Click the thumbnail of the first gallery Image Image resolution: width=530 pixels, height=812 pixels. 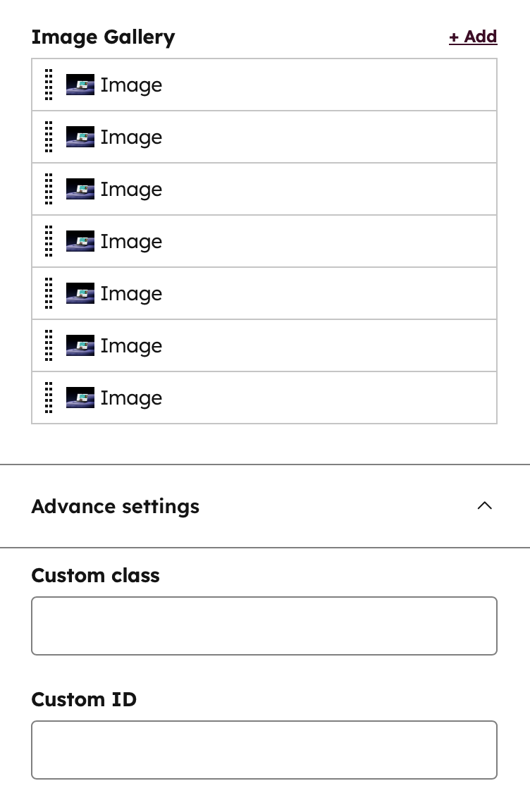pos(80,85)
